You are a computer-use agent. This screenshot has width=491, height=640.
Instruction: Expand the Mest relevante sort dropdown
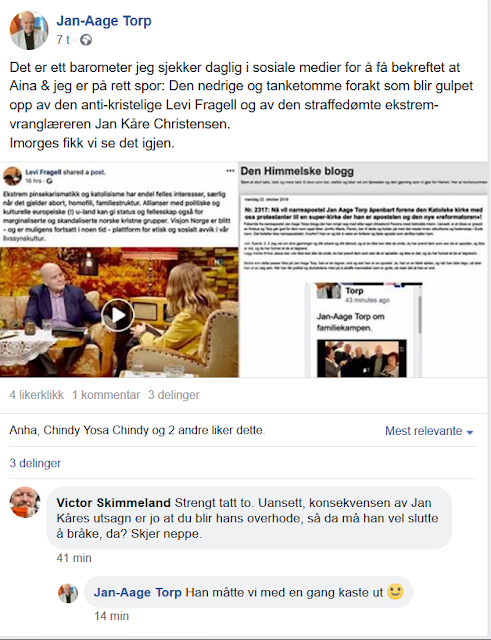(429, 431)
